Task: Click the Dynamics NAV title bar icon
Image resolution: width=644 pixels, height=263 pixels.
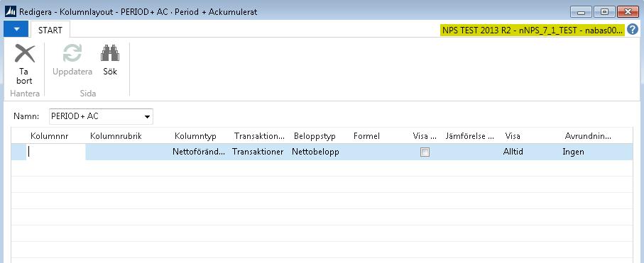Action: tap(10, 11)
